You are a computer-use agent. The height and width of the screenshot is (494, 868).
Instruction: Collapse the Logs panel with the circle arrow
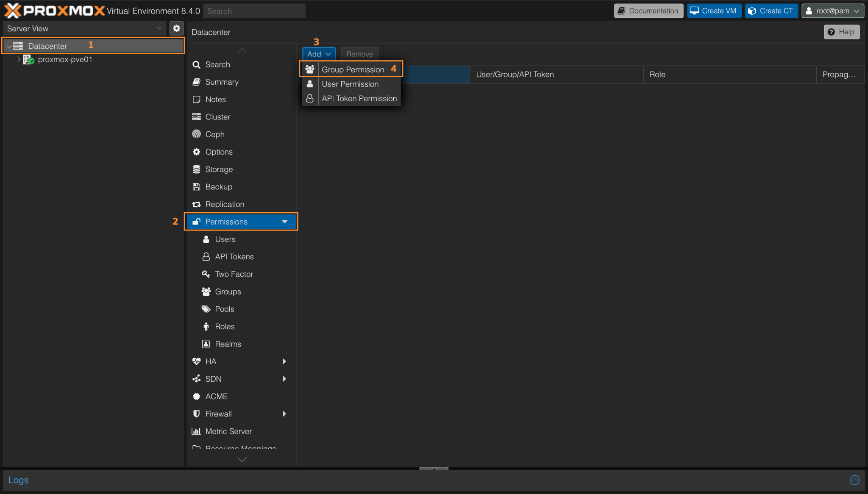point(854,480)
